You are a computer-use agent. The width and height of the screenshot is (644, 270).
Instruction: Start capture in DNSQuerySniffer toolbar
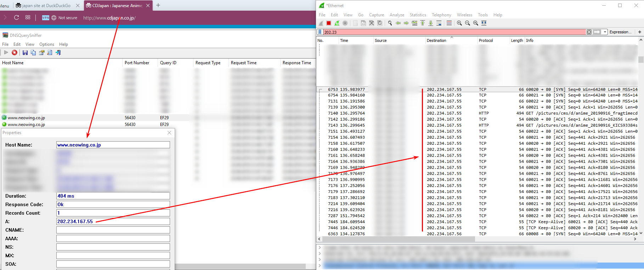click(6, 53)
